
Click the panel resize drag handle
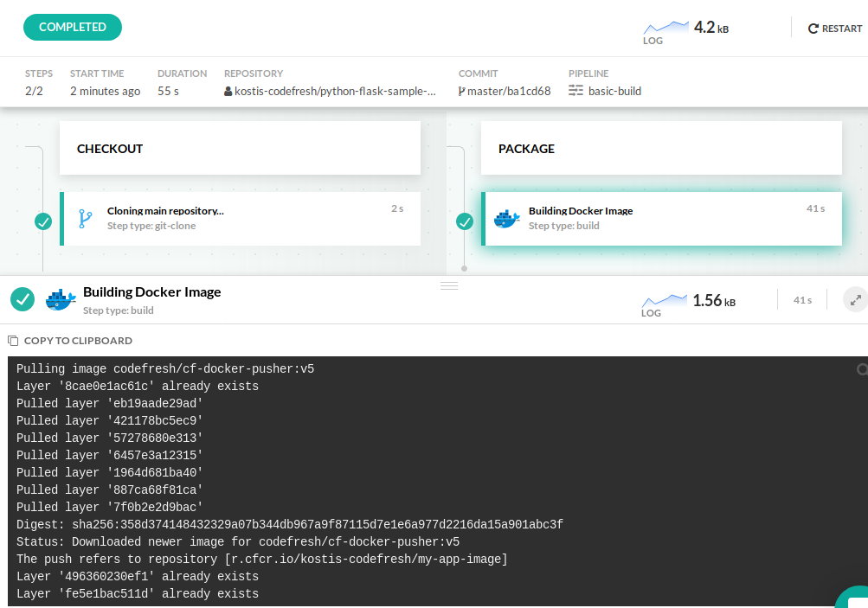449,285
